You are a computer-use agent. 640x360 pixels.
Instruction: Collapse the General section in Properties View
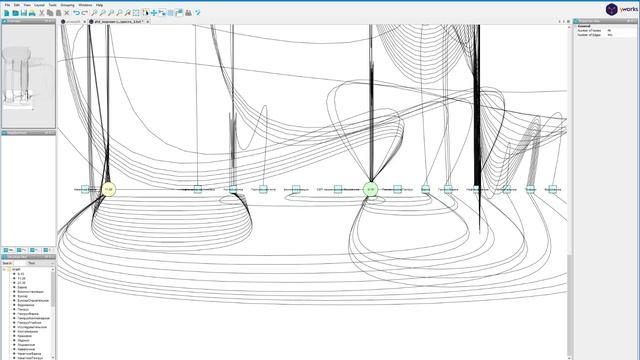coord(576,26)
